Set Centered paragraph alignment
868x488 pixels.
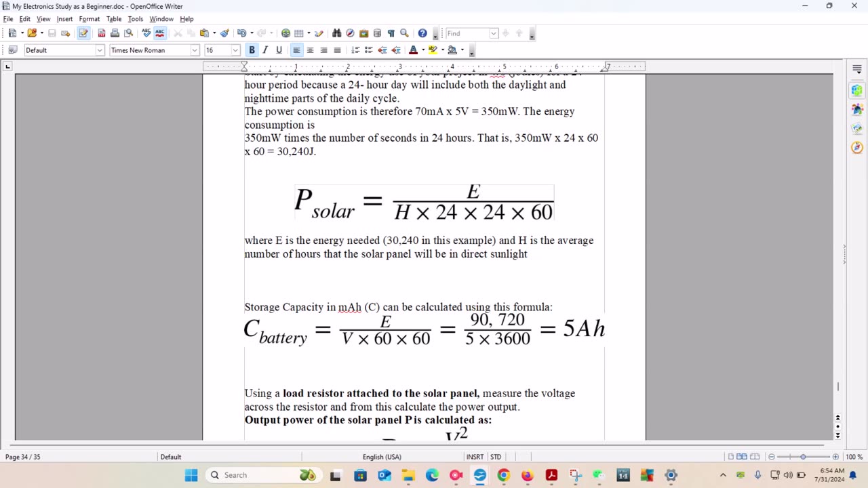310,50
